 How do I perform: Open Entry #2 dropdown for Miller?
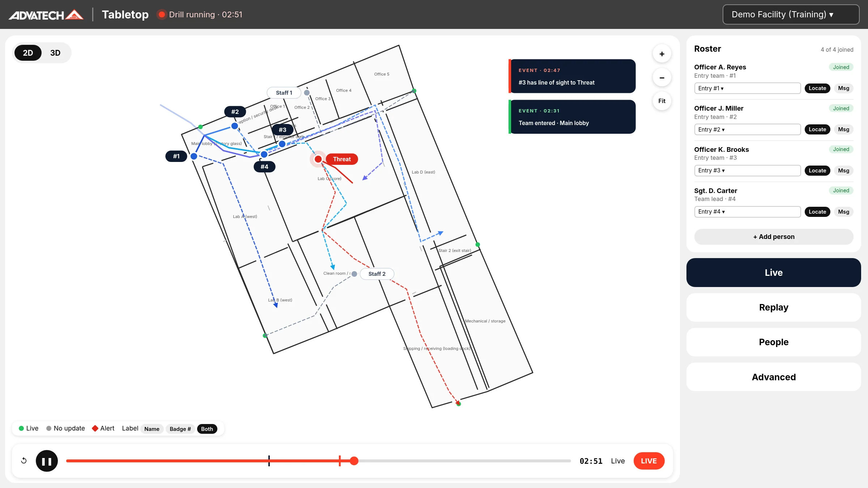[747, 129]
